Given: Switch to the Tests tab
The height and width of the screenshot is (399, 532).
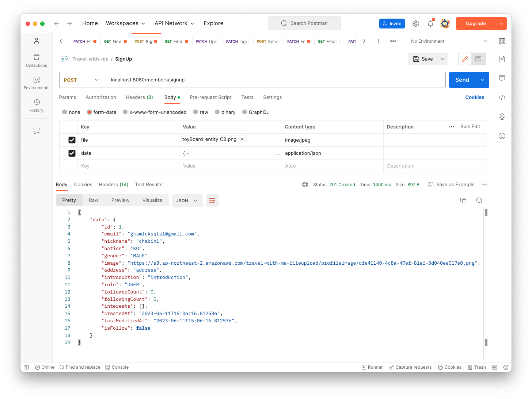Looking at the screenshot, I should [x=247, y=97].
